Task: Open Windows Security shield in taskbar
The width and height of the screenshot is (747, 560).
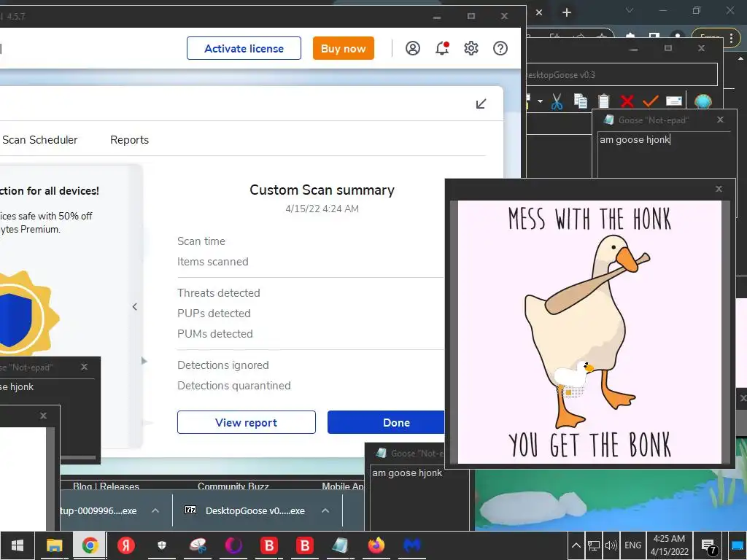Action: coord(161,545)
